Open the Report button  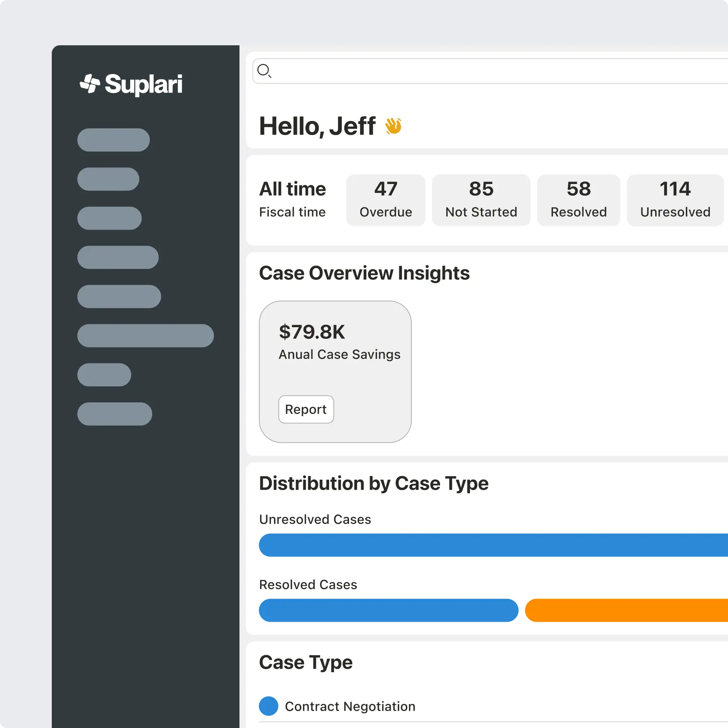coord(306,409)
